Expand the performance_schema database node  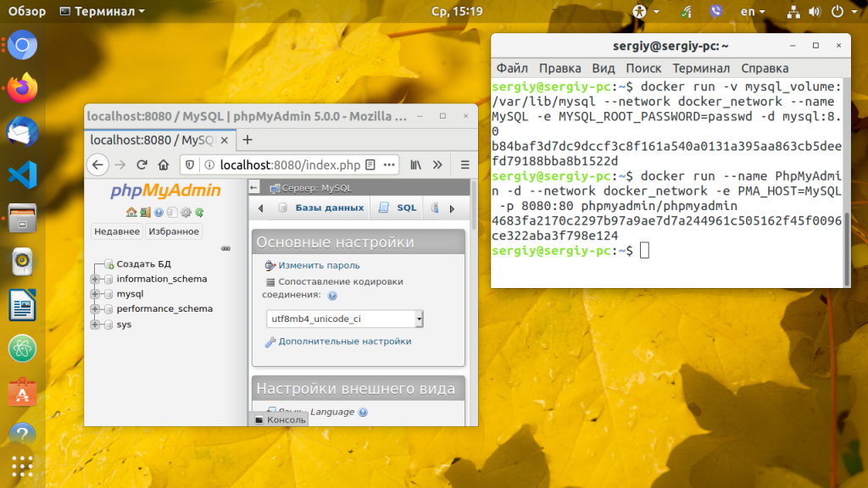(95, 308)
